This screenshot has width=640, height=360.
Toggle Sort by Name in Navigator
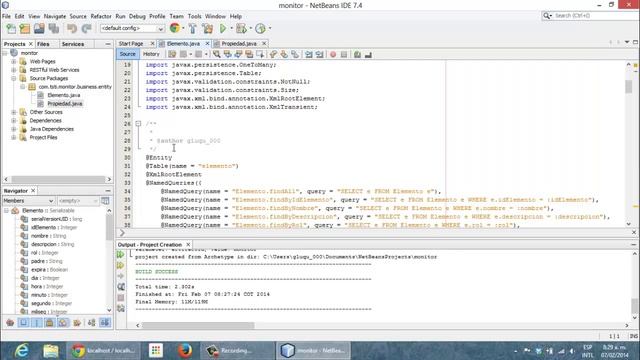(x=91, y=323)
